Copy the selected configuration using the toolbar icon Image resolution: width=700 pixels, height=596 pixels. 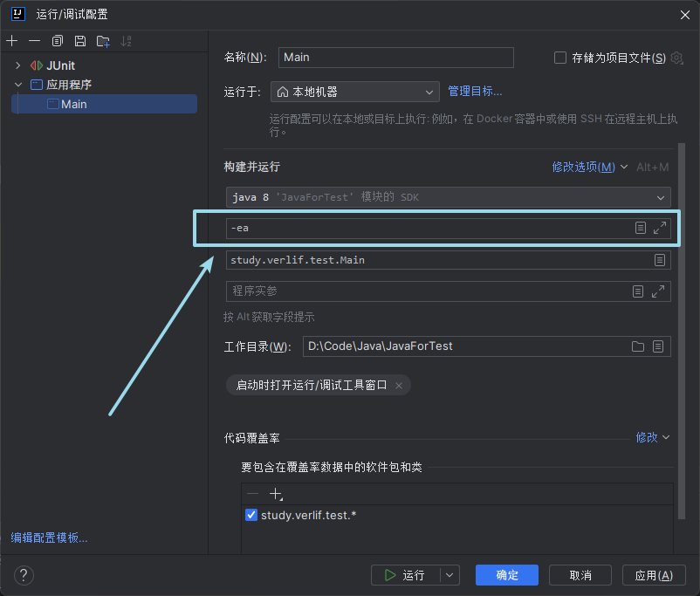click(x=58, y=41)
